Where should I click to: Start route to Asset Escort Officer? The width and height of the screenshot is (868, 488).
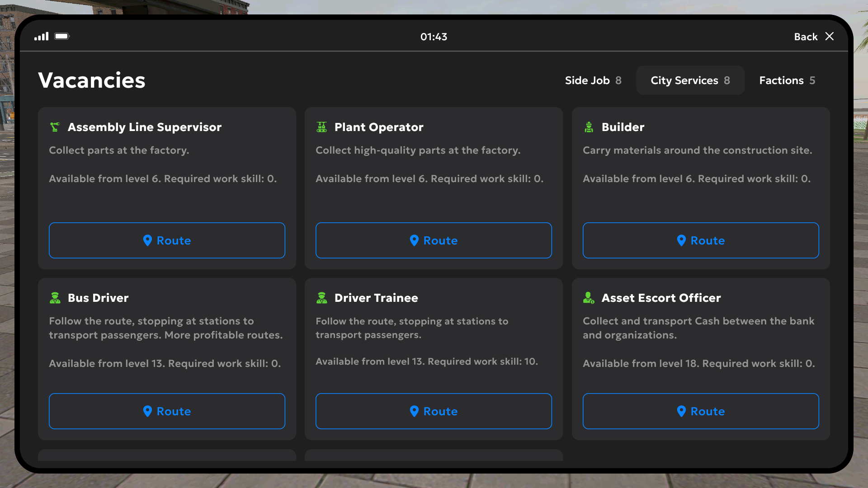click(700, 411)
